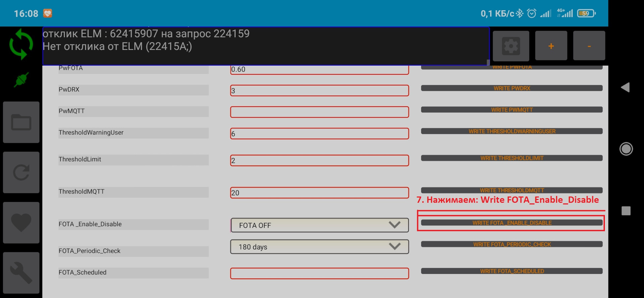Open the wrench tools icon

pyautogui.click(x=21, y=273)
